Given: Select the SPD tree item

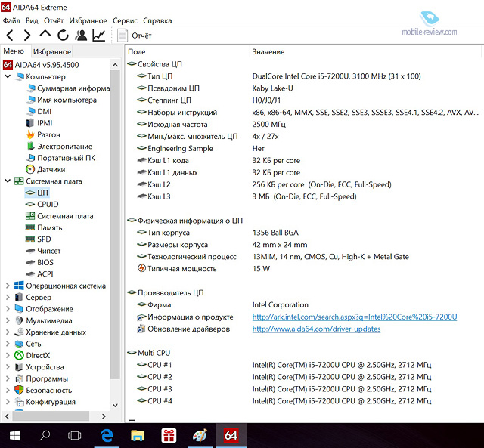Looking at the screenshot, I should tap(39, 239).
